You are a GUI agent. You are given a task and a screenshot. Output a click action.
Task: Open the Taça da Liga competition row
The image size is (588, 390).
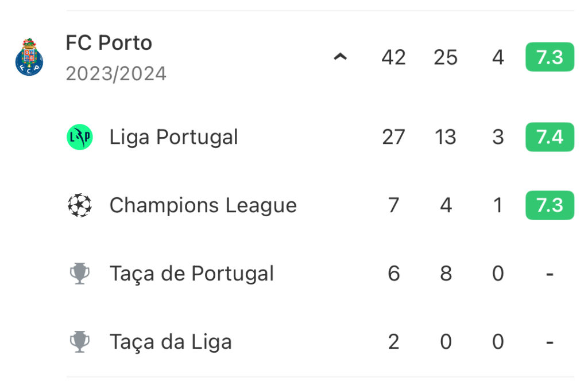320,342
